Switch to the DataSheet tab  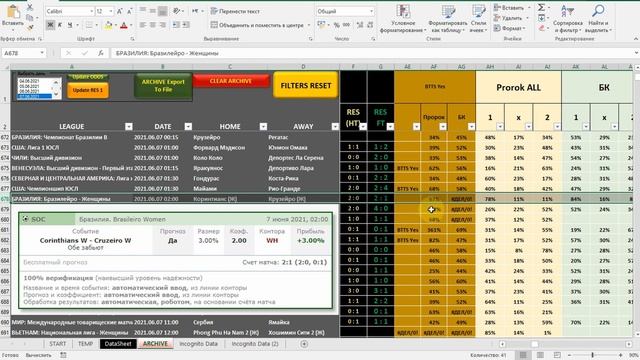(x=118, y=344)
